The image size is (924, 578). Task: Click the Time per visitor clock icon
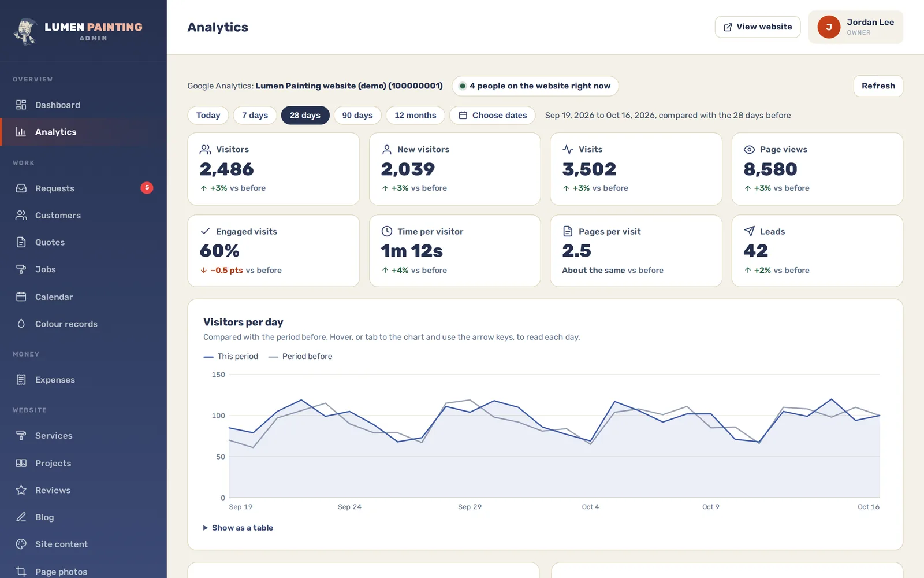click(387, 231)
